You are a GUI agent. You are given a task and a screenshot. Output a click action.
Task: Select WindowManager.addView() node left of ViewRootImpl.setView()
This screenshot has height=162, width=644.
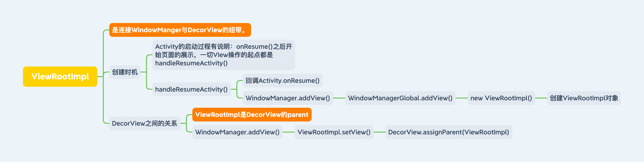(x=237, y=132)
